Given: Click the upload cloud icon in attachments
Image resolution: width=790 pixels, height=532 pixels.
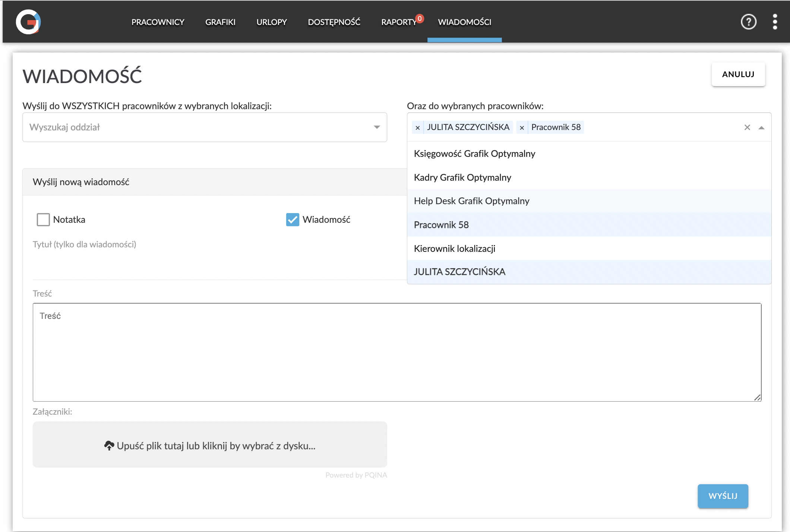Looking at the screenshot, I should coord(109,446).
